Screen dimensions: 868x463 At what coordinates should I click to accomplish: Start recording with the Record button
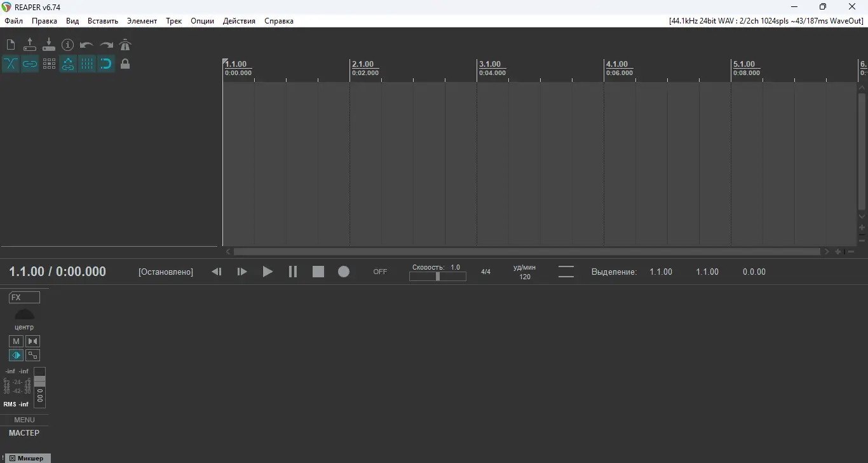click(x=344, y=272)
